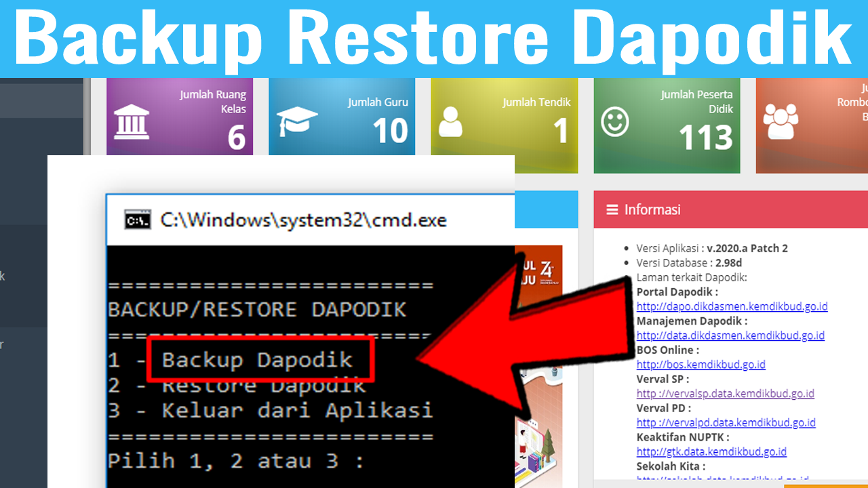Click the cmd.exe window title icon
The image size is (868, 488).
(137, 220)
